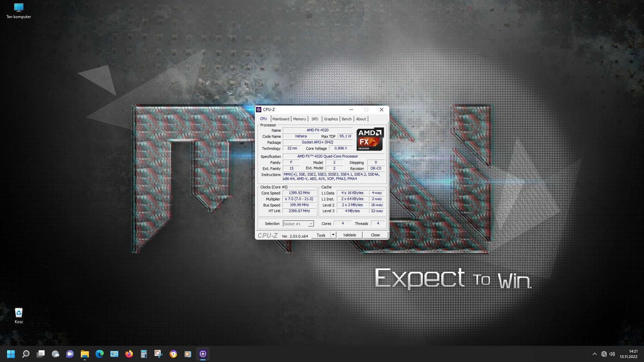Click Level 3 value 4 MBytes

(x=352, y=211)
